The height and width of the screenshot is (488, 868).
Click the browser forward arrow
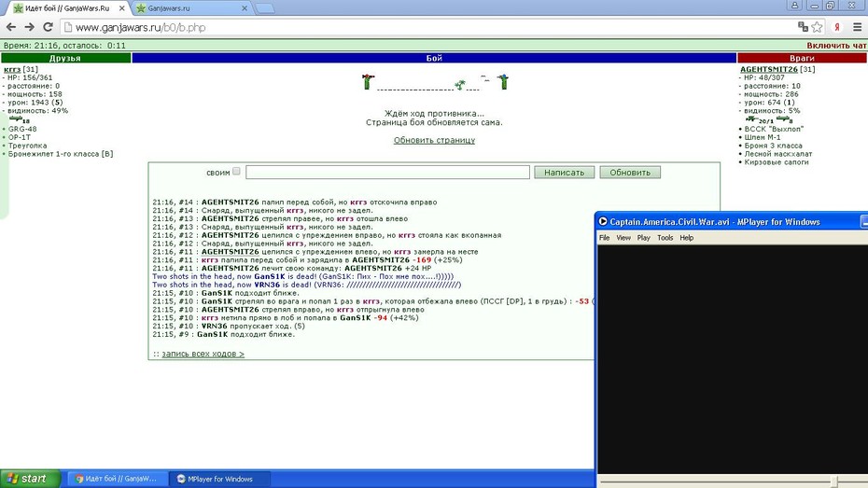click(x=29, y=27)
